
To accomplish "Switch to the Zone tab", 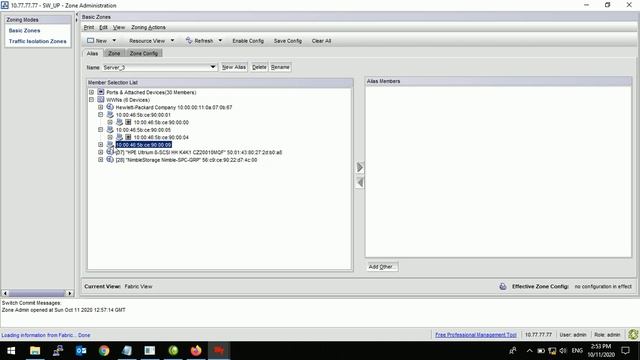I will click(114, 53).
